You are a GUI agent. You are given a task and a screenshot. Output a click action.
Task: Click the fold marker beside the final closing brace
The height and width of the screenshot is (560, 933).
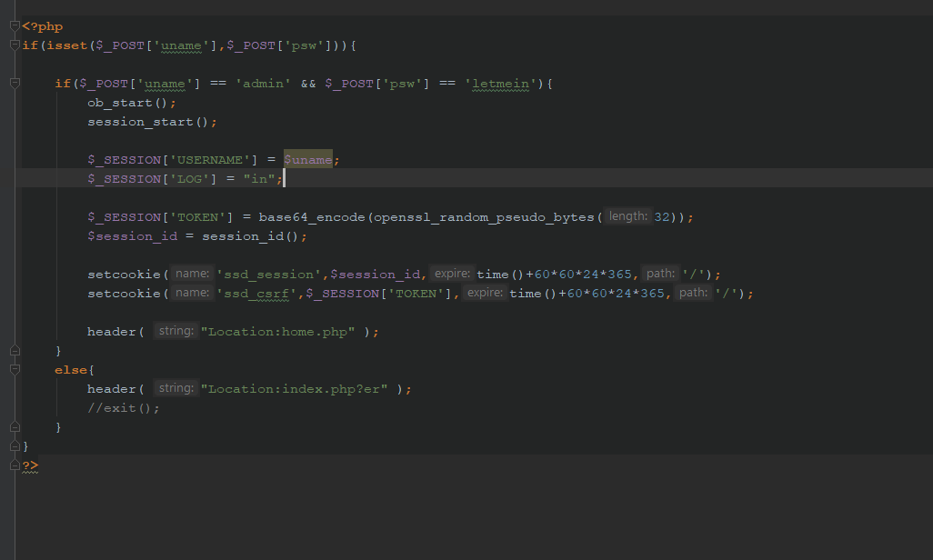pos(14,445)
